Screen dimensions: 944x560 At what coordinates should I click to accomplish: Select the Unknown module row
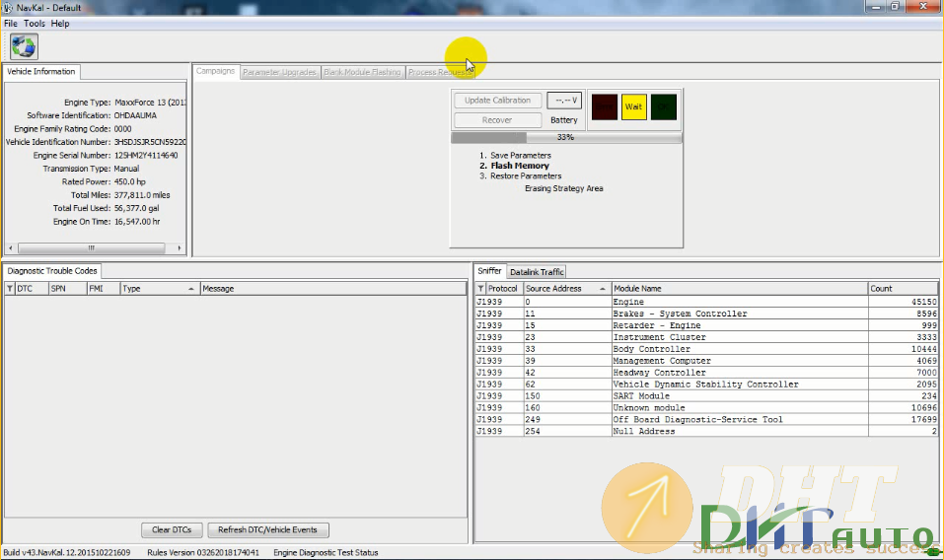[707, 408]
